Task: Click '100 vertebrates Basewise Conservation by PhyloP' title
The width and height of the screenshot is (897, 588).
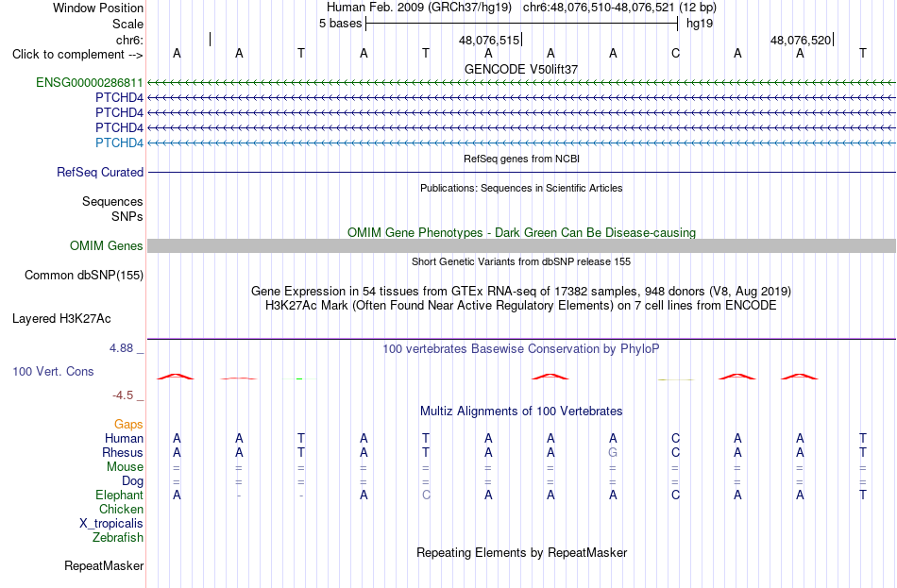Action: 521,349
